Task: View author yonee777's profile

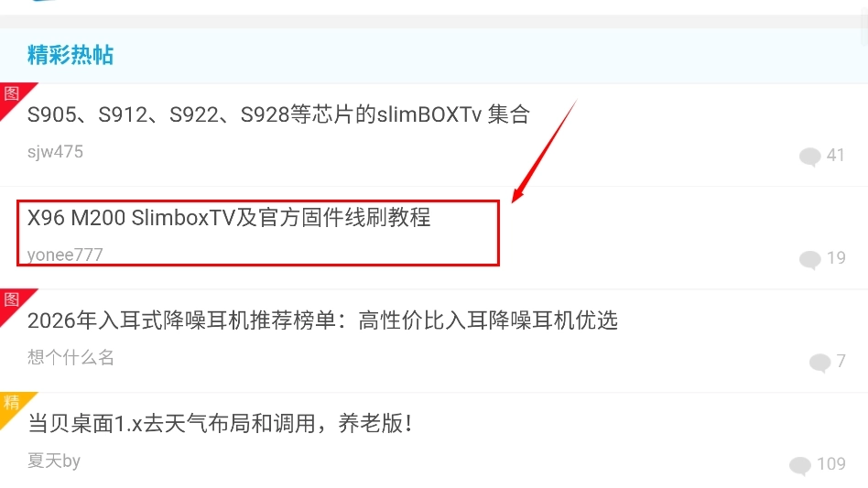Action: coord(65,255)
